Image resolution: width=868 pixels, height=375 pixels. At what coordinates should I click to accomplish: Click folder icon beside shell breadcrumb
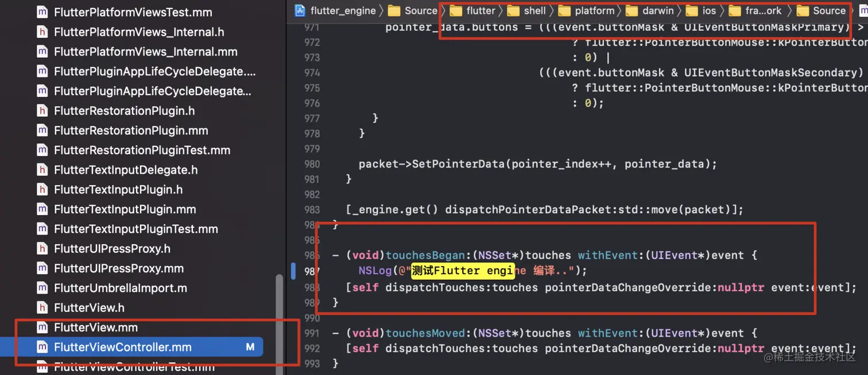pos(513,10)
